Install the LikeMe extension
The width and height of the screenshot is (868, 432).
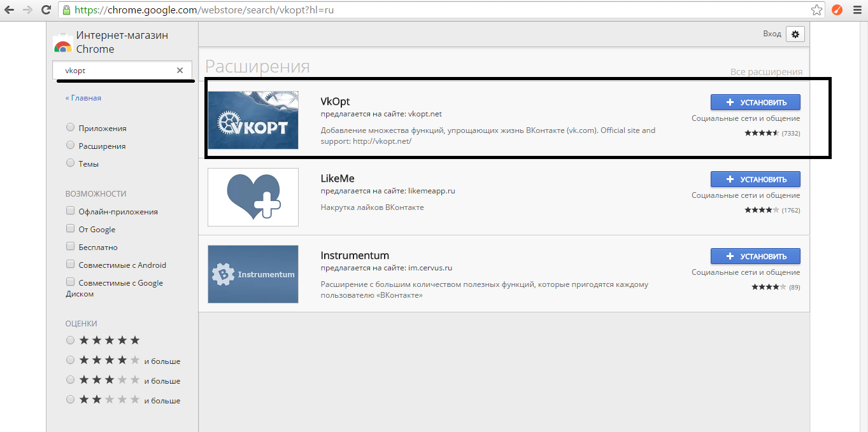[755, 179]
